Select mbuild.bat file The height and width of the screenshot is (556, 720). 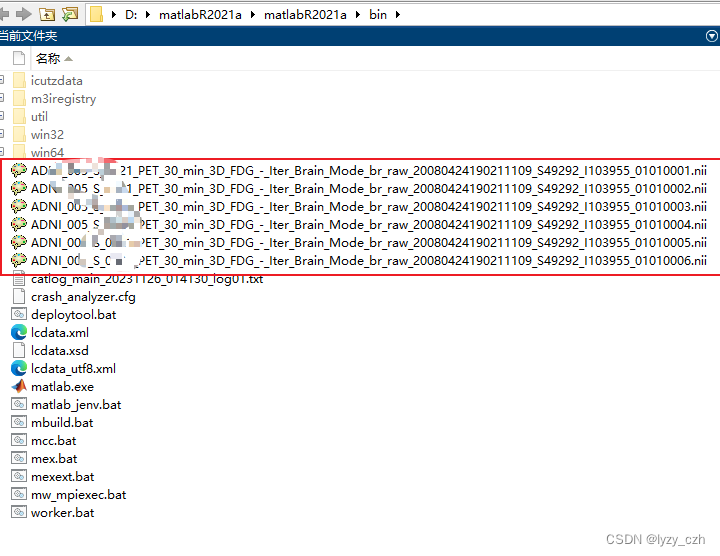(62, 423)
